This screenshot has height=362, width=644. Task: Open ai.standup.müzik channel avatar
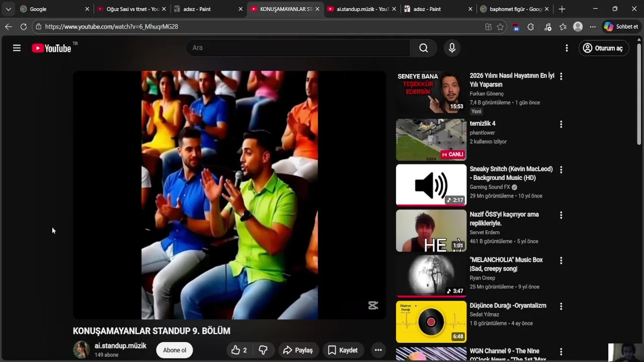point(82,350)
